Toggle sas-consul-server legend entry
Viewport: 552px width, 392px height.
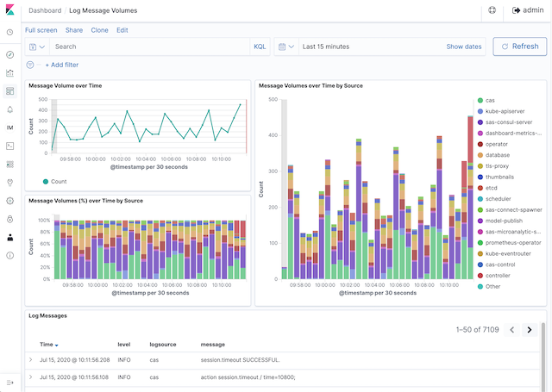505,122
